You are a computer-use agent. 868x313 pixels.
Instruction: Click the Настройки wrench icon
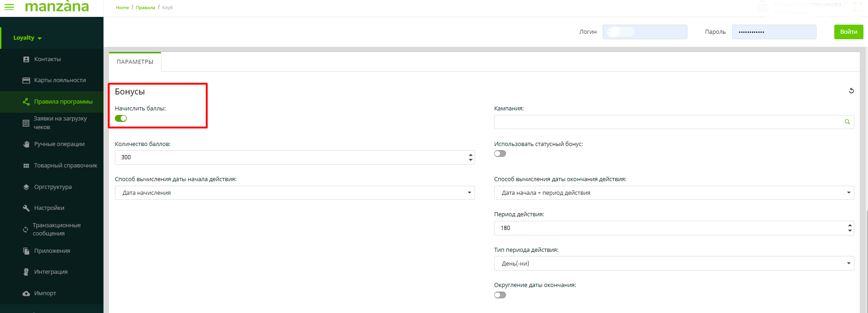pyautogui.click(x=26, y=208)
